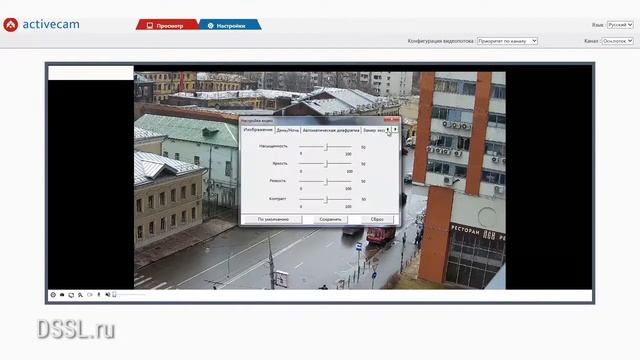
Task: Click the greyed camera record icon
Action: tap(89, 295)
